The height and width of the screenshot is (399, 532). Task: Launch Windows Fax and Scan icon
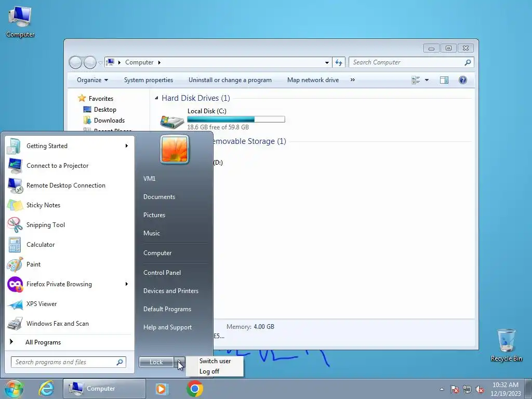pyautogui.click(x=14, y=323)
